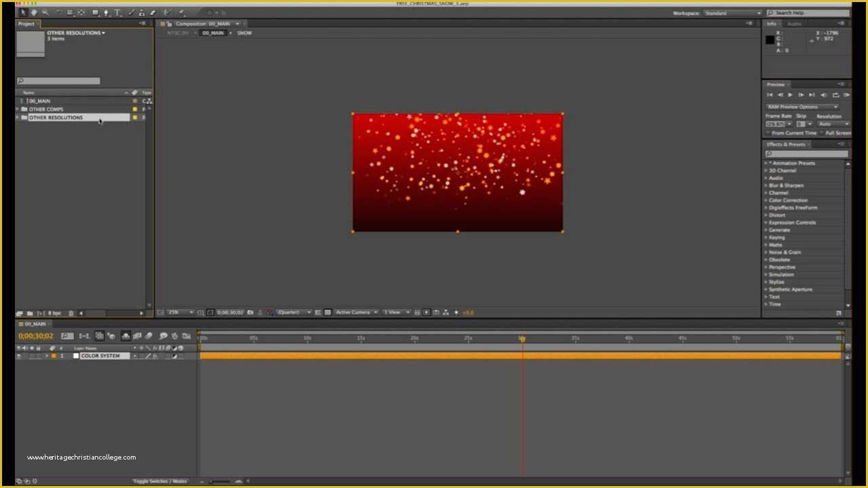Image resolution: width=868 pixels, height=488 pixels.
Task: Expand the Animation Presets category
Action: click(766, 163)
